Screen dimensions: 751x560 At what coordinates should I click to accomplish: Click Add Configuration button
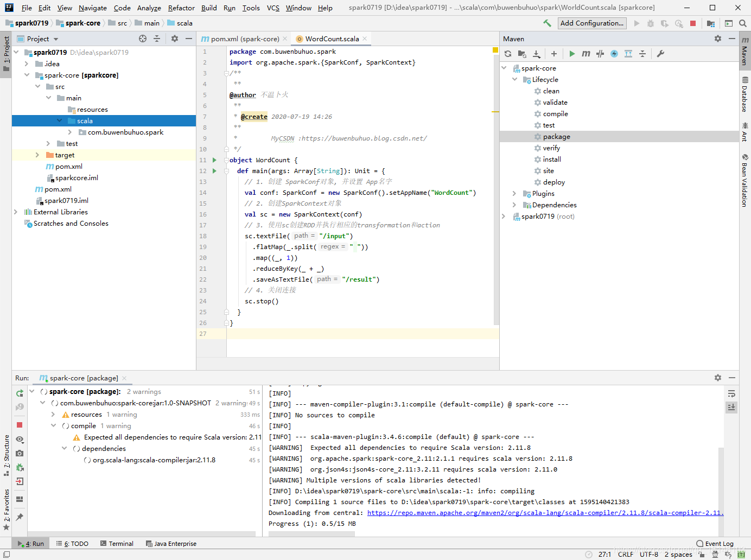[x=591, y=23]
